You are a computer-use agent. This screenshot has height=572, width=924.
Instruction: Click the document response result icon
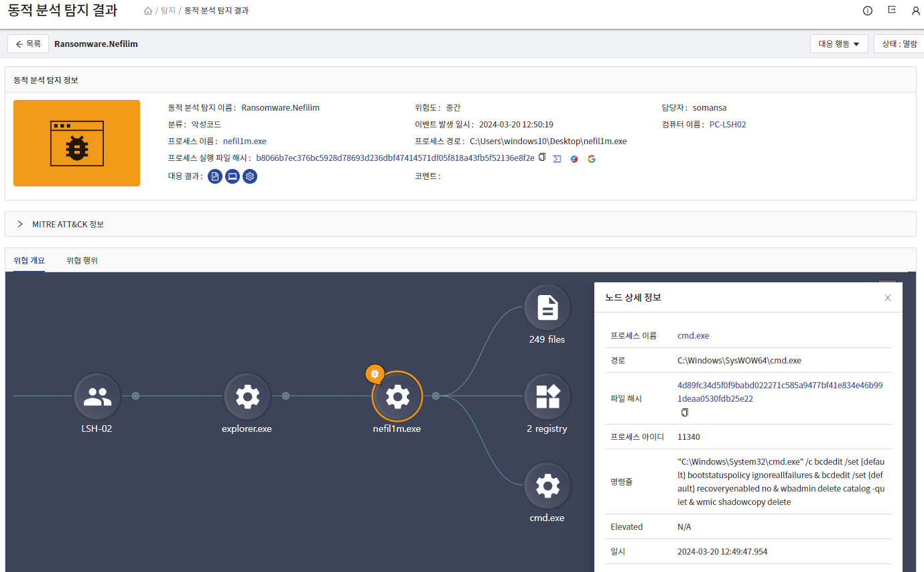[215, 176]
